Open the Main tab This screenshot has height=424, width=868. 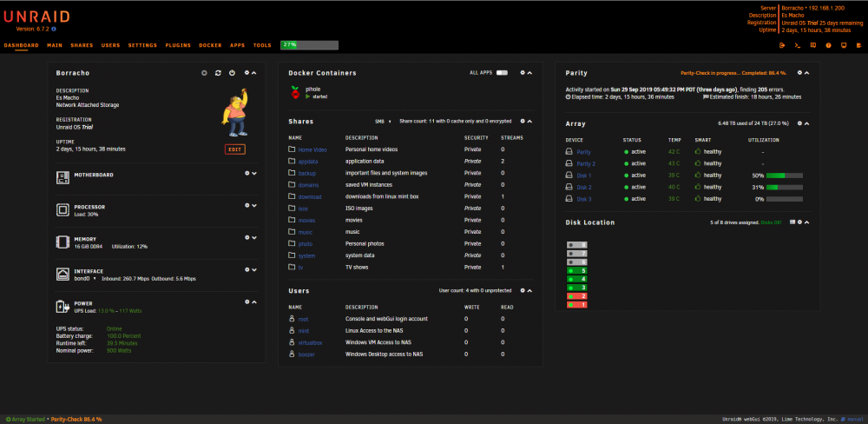pos(55,45)
